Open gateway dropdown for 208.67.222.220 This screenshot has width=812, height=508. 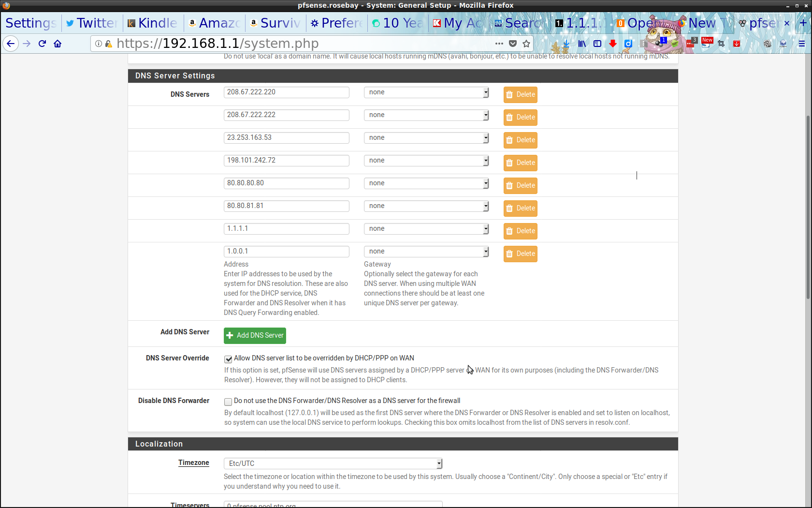[x=426, y=92]
